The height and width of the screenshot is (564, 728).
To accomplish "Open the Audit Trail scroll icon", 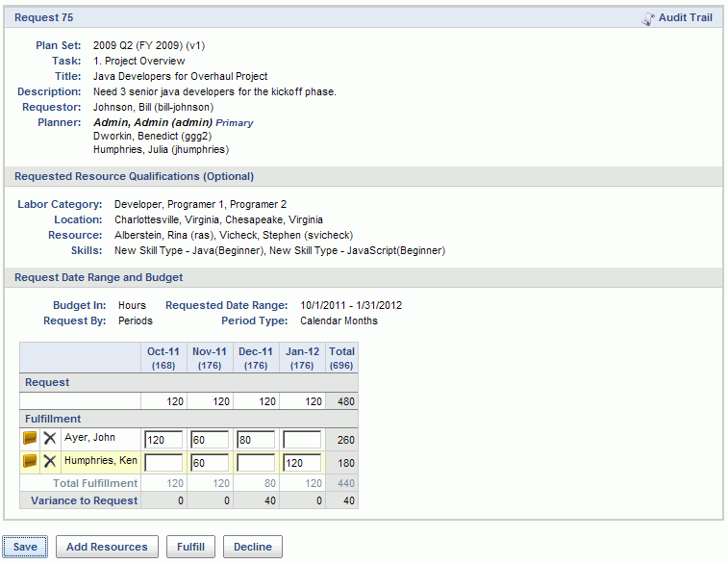I will coord(647,18).
